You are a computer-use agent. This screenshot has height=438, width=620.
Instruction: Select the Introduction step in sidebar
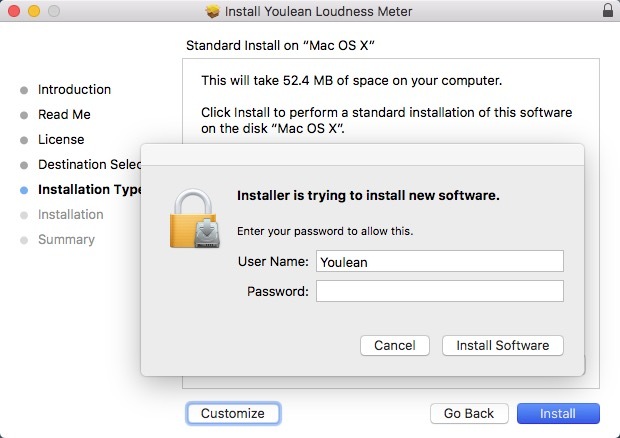[x=74, y=89]
